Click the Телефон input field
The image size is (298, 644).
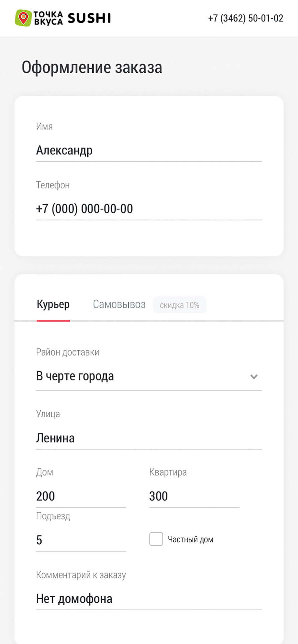[149, 209]
